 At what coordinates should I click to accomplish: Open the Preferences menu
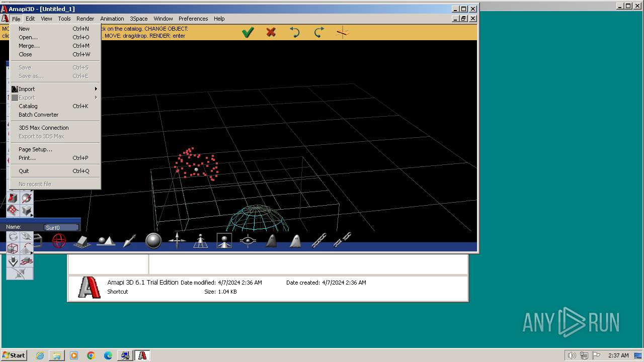[x=193, y=19]
